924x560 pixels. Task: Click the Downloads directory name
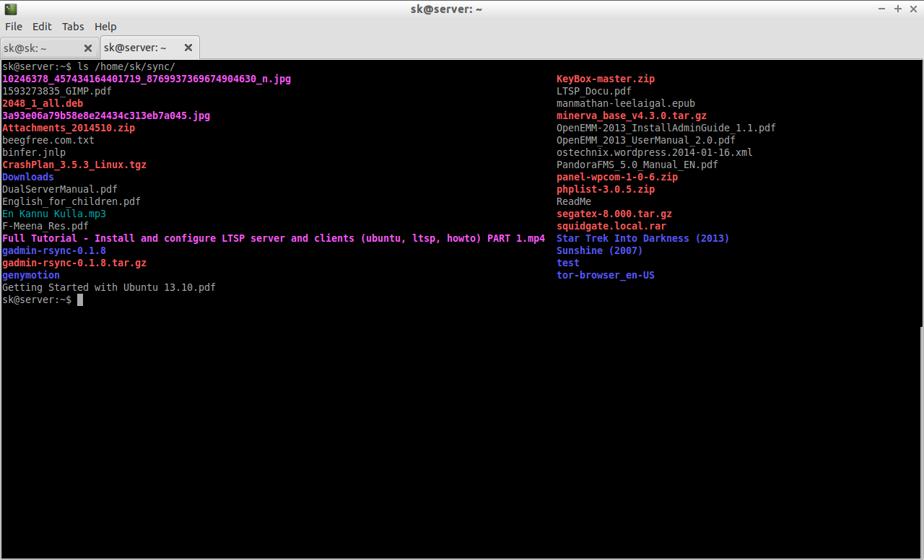click(x=28, y=177)
